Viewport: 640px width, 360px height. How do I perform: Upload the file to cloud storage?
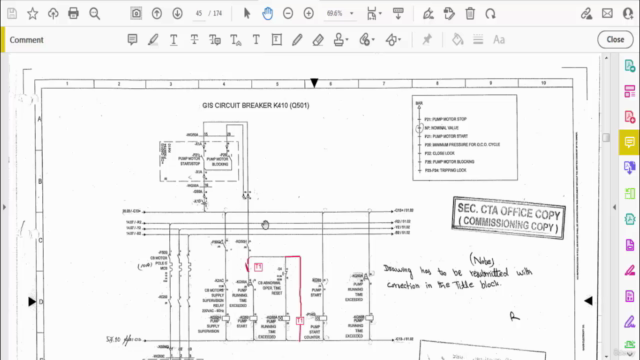[53, 13]
